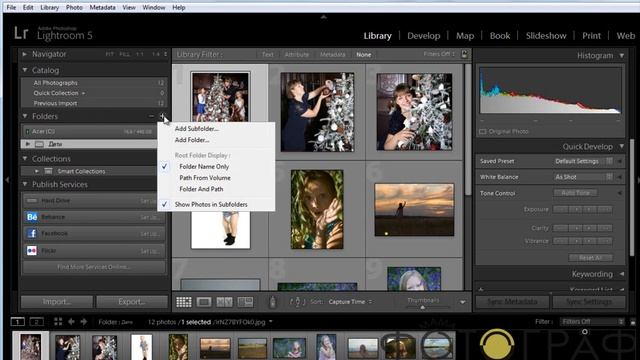Click the Reset All button
Image resolution: width=640 pixels, height=360 pixels.
click(x=590, y=258)
